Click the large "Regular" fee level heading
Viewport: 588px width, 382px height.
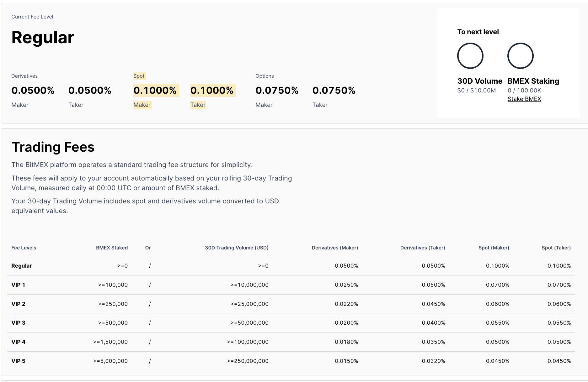click(x=43, y=37)
